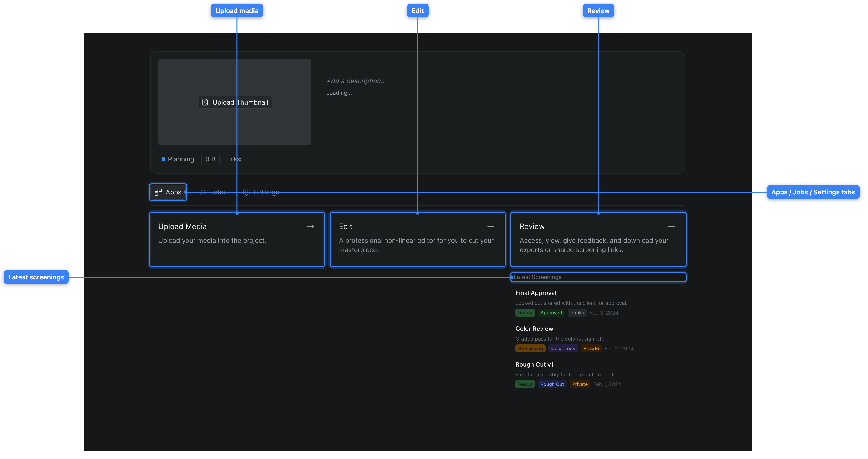
Task: Click the 0 B storage size text
Action: point(210,159)
